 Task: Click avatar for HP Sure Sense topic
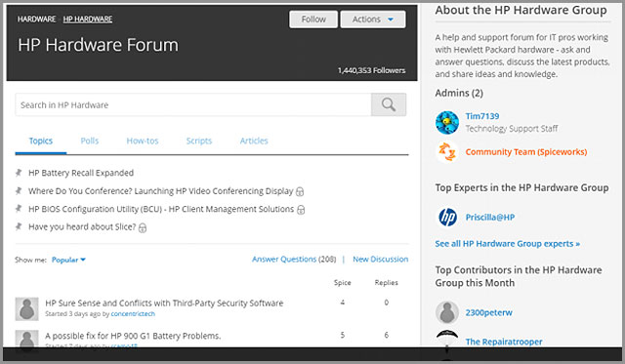[x=26, y=308]
